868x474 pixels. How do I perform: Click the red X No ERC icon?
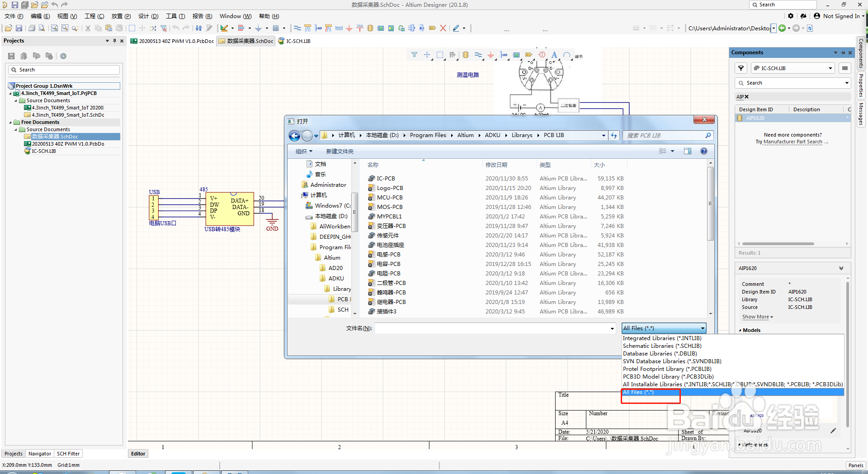tap(443, 28)
